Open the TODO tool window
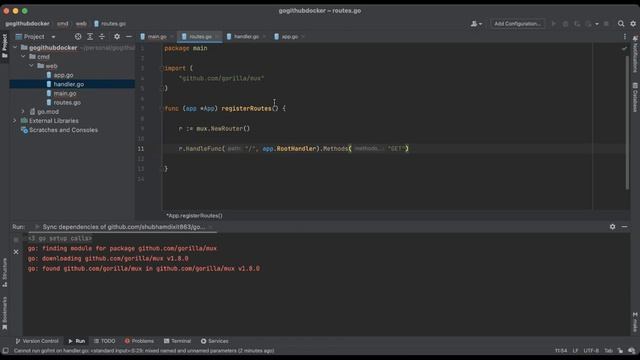Viewport: 640px width, 360px height. 104,341
